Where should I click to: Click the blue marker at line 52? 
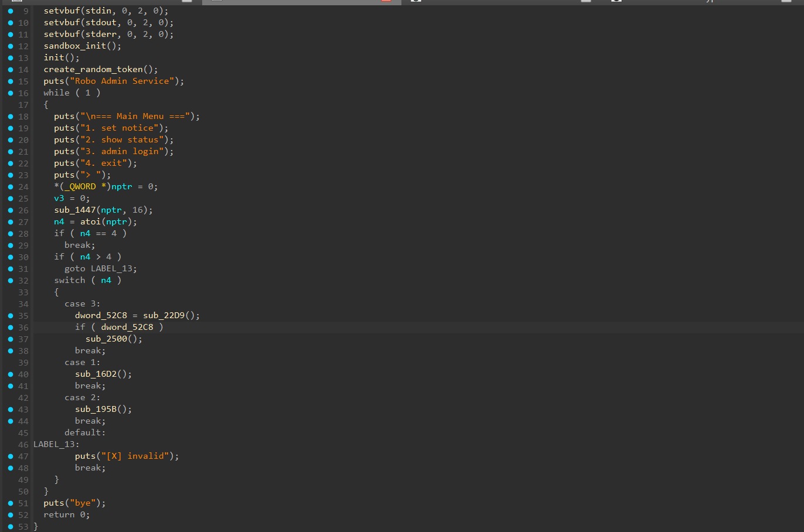[11, 514]
